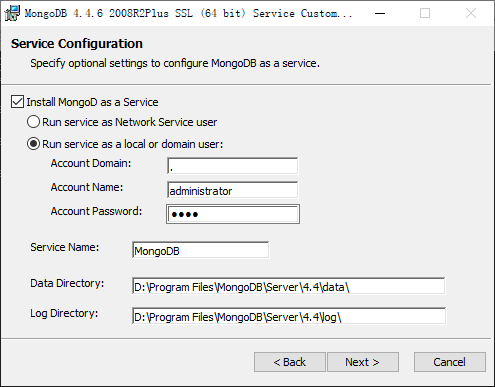Click the MongoDB installer icon in title bar
495x387 pixels.
click(x=12, y=13)
